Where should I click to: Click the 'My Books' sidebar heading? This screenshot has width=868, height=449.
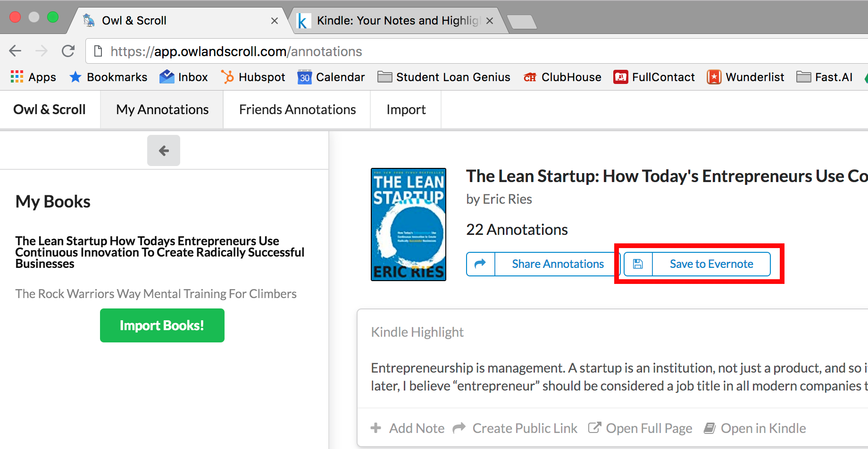click(x=53, y=201)
